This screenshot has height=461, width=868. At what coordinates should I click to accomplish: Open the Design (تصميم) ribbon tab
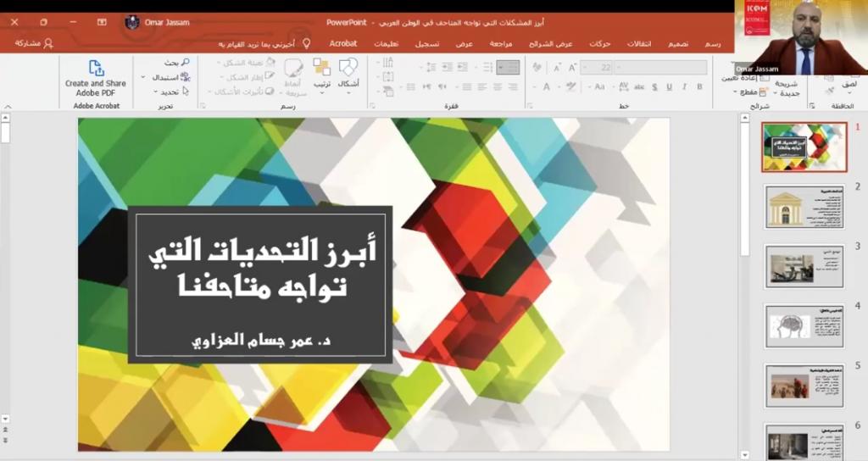click(678, 42)
